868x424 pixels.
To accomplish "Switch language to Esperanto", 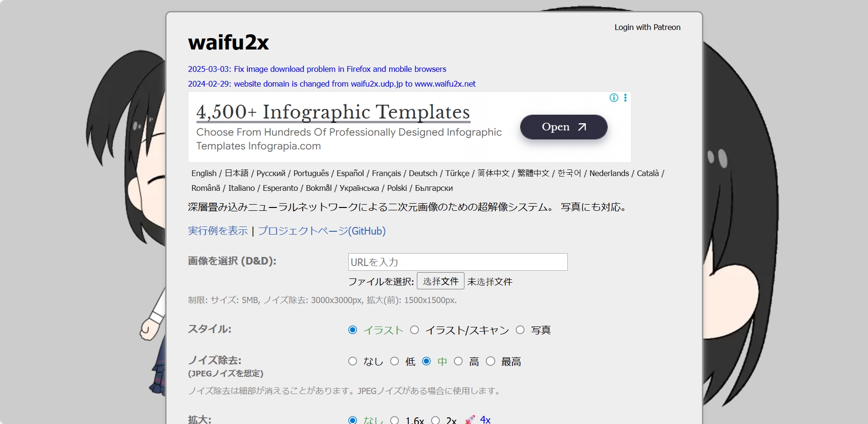I will click(x=280, y=188).
